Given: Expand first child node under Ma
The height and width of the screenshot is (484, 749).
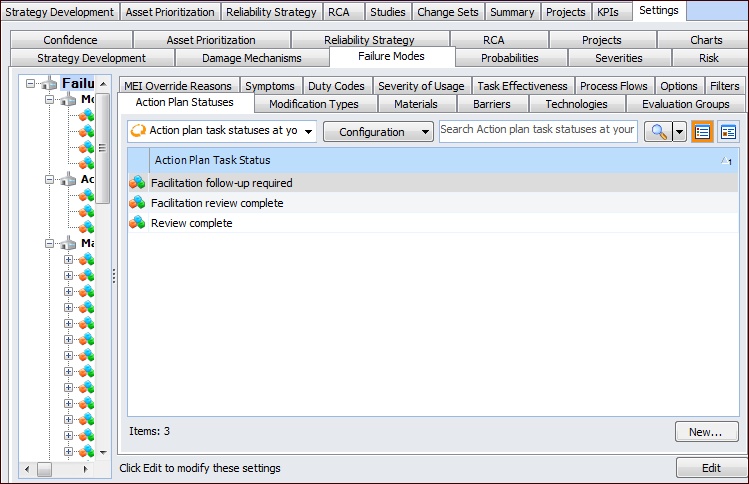Looking at the screenshot, I should point(68,259).
